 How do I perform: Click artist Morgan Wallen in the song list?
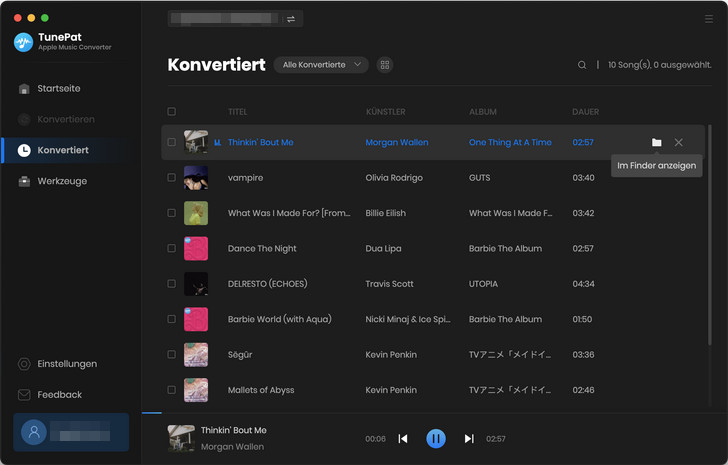pyautogui.click(x=396, y=142)
